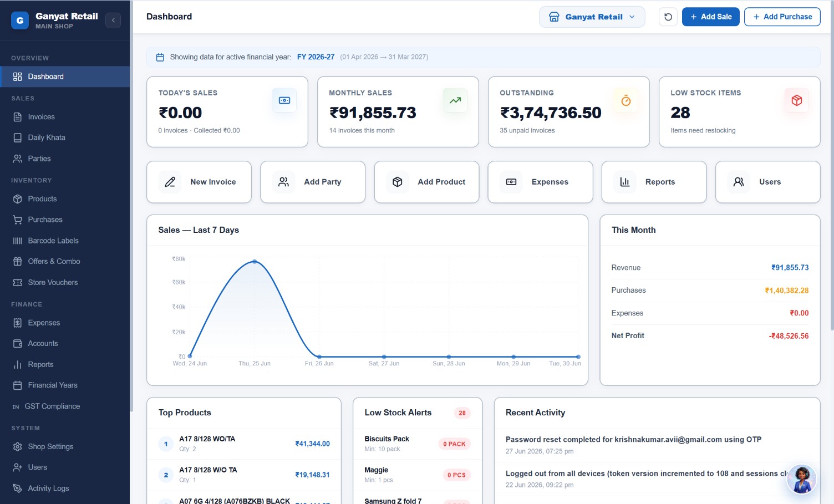Click the Users add-person icon in sidebar
Image resolution: width=834 pixels, height=504 pixels.
18,467
